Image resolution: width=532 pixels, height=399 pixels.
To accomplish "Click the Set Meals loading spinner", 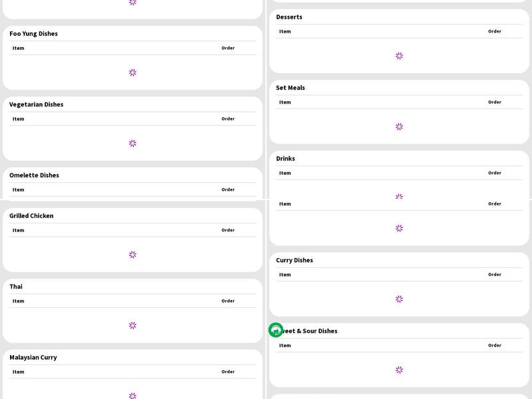I will tap(399, 126).
